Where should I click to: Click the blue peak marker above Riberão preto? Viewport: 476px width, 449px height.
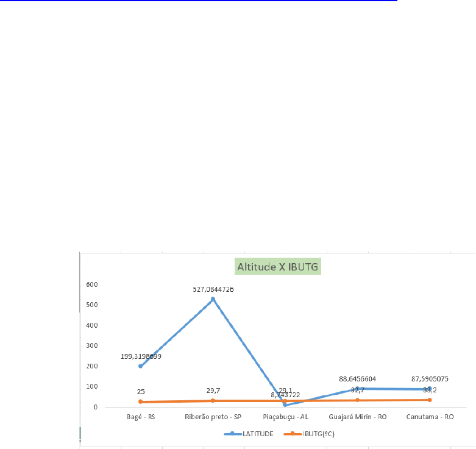[213, 299]
